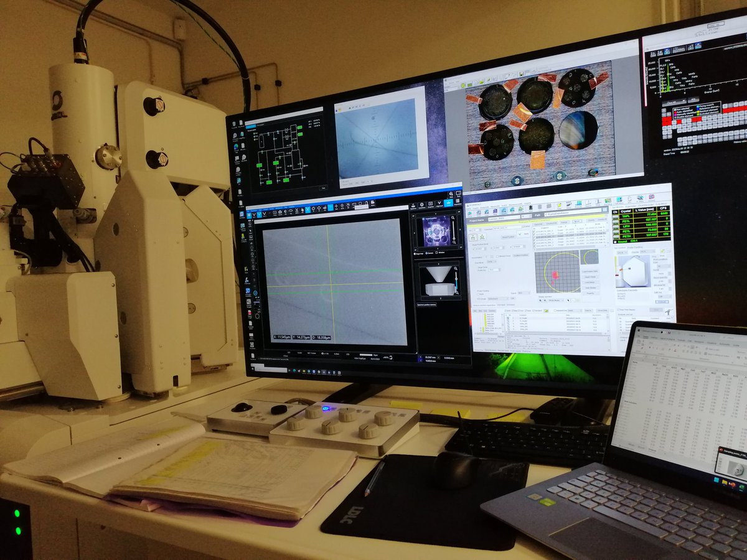Click the D: 18.358µm measurement label
This screenshot has height=560, width=747.
coord(321,337)
